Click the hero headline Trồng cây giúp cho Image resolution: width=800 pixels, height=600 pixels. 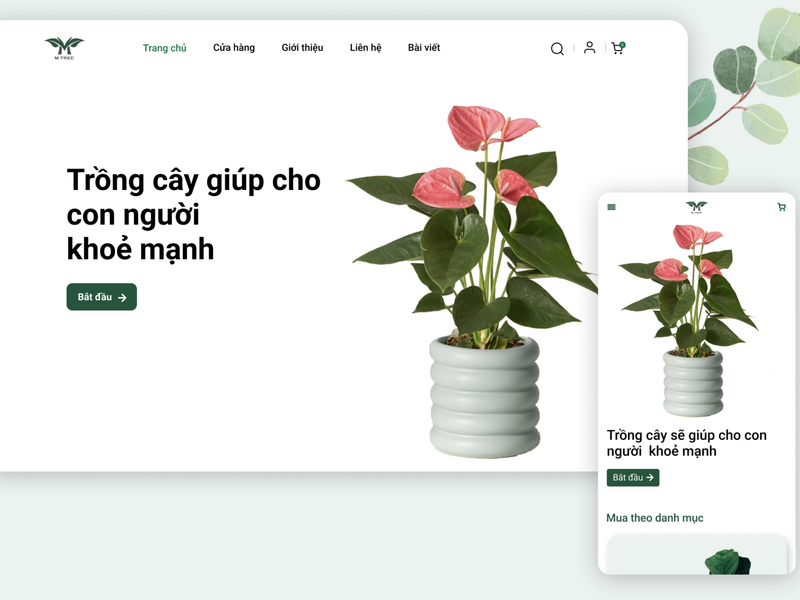click(193, 180)
